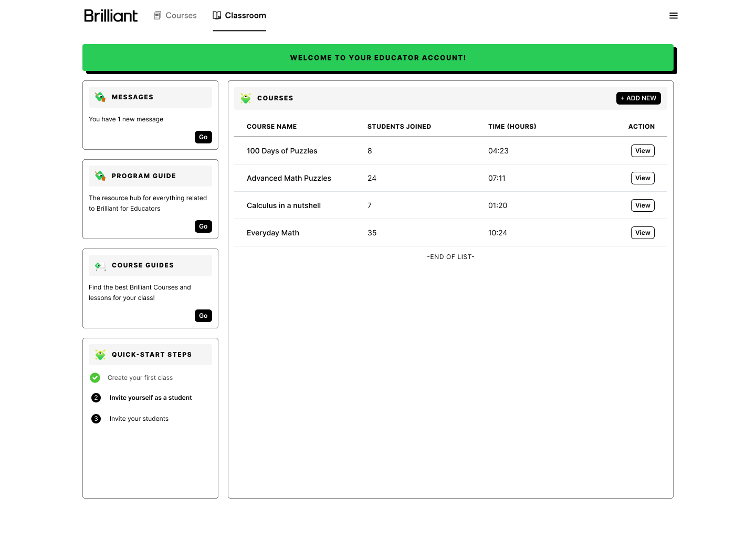View the Calculus in a nutshell course
The image size is (756, 538).
pyautogui.click(x=643, y=205)
